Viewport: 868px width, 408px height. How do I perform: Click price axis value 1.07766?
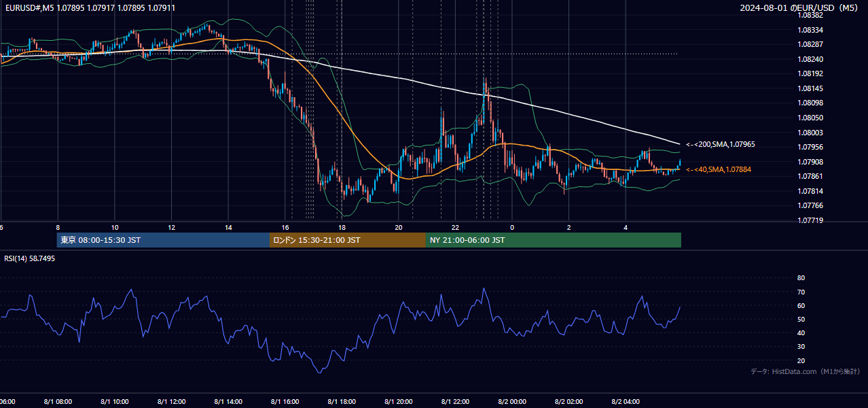coord(810,205)
